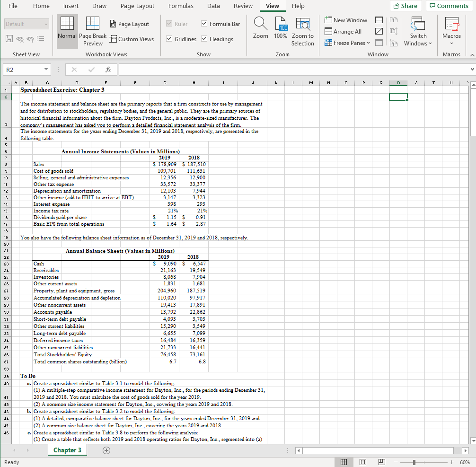Select Page Layout view from status bar

pos(362,462)
